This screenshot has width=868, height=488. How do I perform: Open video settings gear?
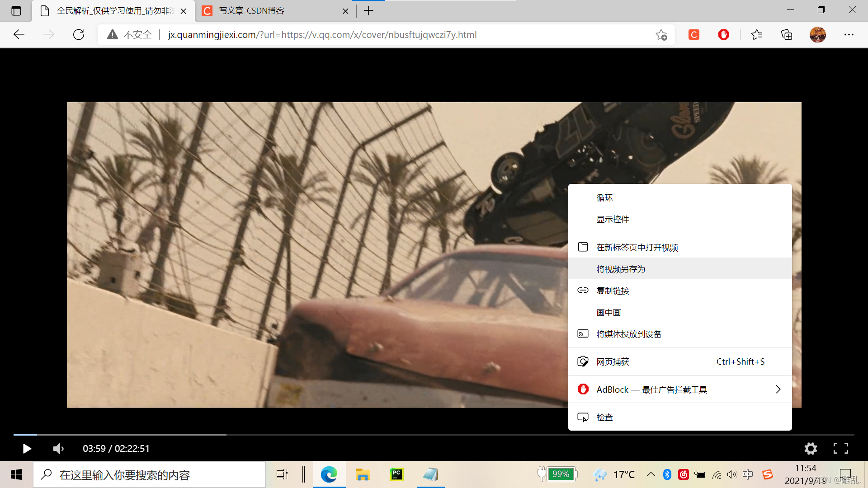click(811, 449)
